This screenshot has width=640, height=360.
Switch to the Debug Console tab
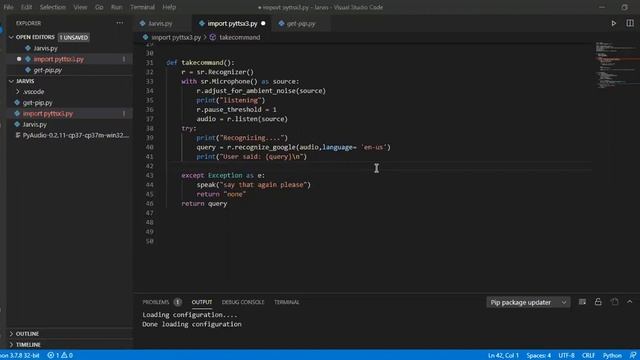click(243, 302)
